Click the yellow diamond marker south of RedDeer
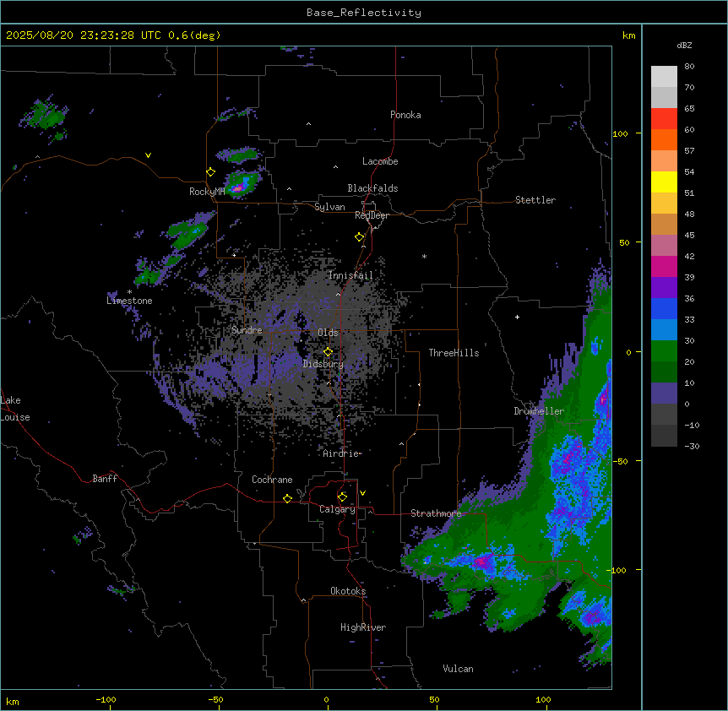 tap(360, 237)
